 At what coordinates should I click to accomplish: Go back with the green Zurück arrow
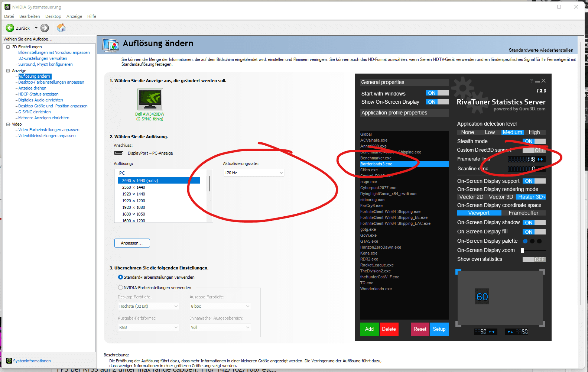point(10,28)
